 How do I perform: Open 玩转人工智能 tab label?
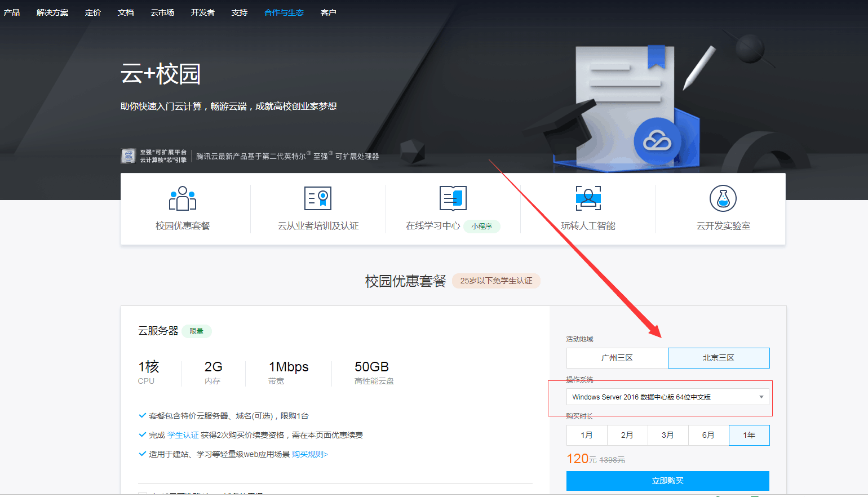(x=588, y=226)
